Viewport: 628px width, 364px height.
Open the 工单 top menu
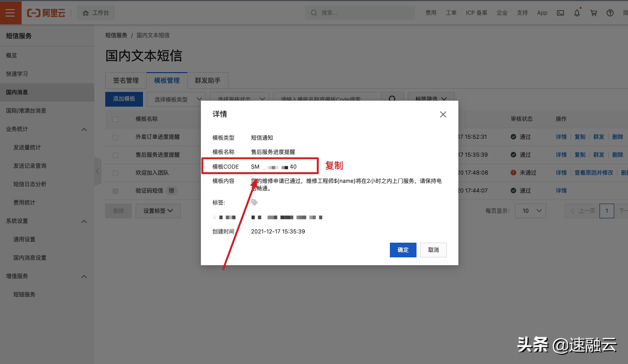click(451, 13)
